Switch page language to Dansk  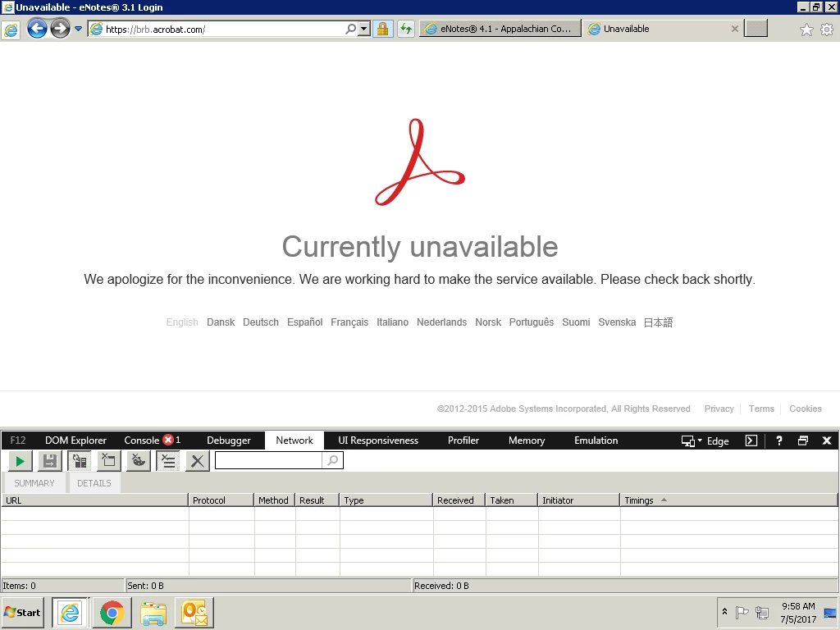(x=221, y=322)
